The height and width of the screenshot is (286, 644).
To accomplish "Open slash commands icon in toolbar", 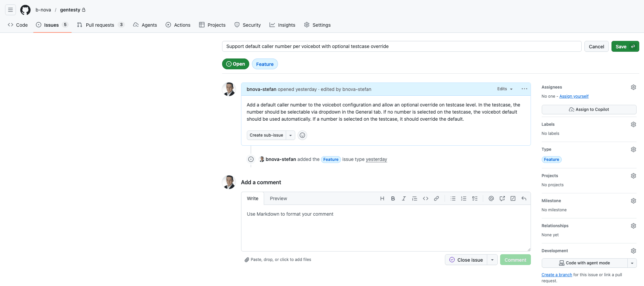I will pyautogui.click(x=513, y=198).
